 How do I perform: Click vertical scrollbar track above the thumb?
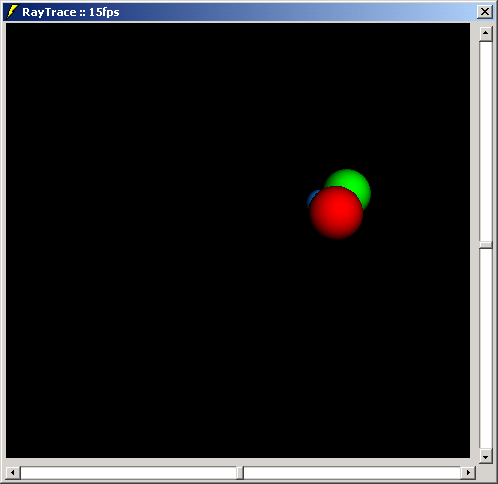point(486,141)
